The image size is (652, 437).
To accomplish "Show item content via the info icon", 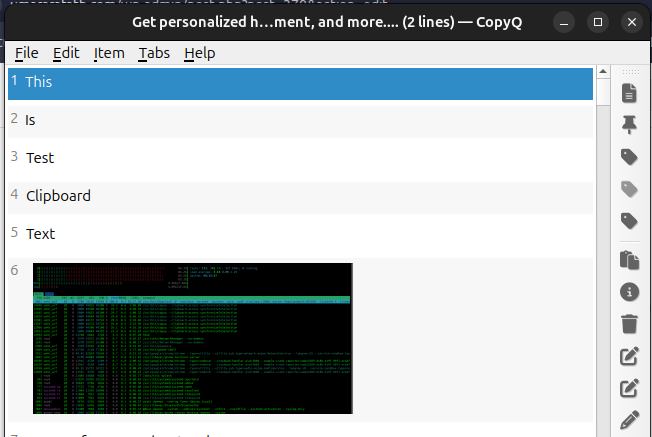I will coord(629,292).
